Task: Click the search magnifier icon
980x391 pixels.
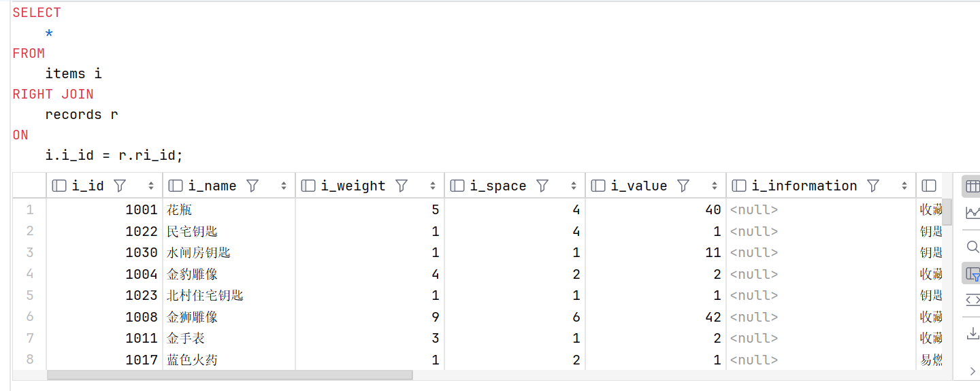Action: pyautogui.click(x=973, y=246)
